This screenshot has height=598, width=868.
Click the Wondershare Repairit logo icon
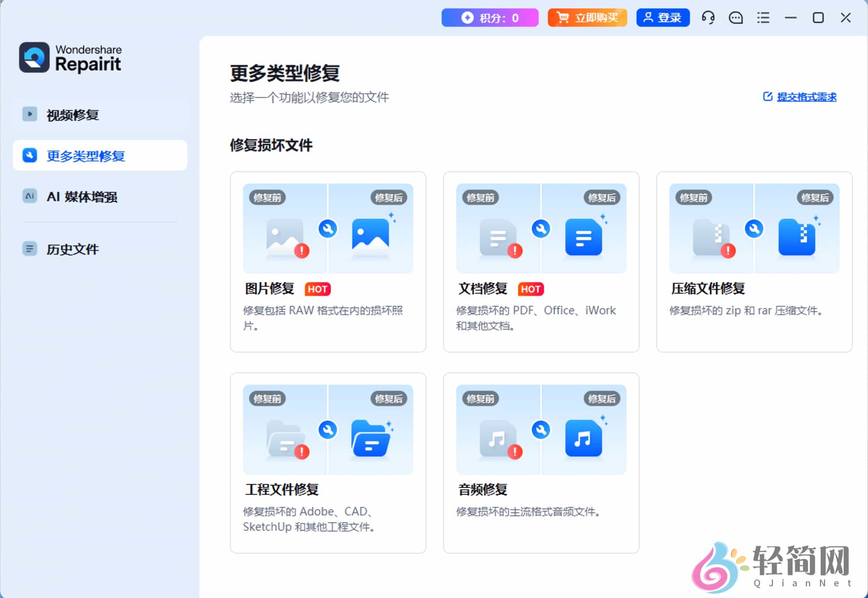coord(34,57)
